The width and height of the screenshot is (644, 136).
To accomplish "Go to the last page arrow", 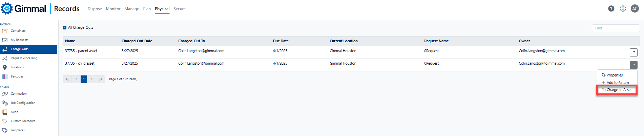I will point(101,79).
